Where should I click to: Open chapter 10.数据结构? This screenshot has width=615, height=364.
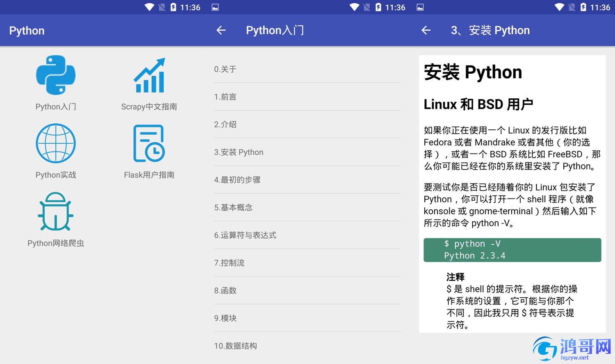pyautogui.click(x=307, y=346)
